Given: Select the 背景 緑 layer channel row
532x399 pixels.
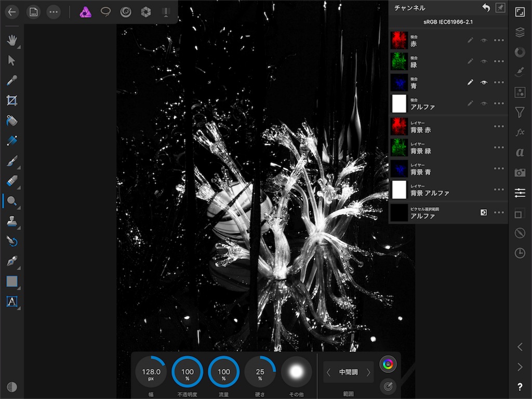Looking at the screenshot, I should tap(448, 148).
